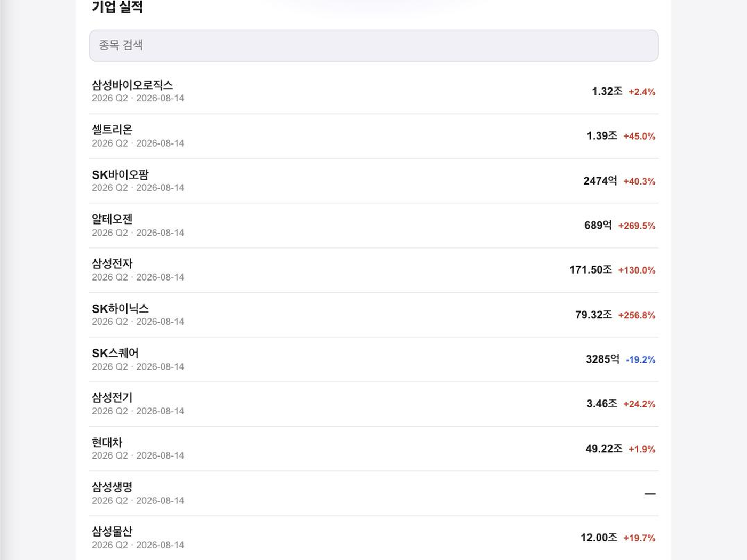The height and width of the screenshot is (560, 747).
Task: Click 현대차 revenue value 49.22조
Action: pyautogui.click(x=604, y=449)
